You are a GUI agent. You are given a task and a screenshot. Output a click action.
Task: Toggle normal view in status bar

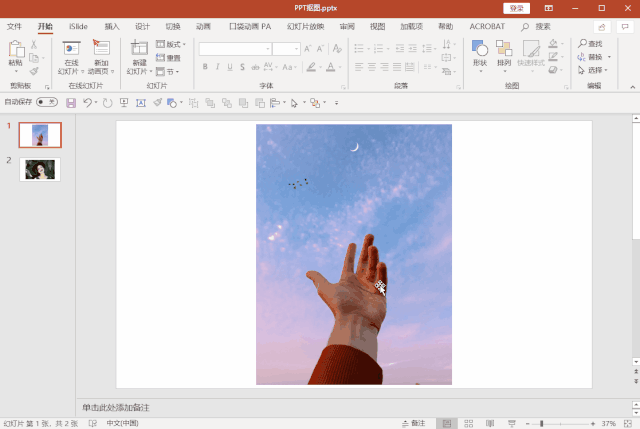447,423
